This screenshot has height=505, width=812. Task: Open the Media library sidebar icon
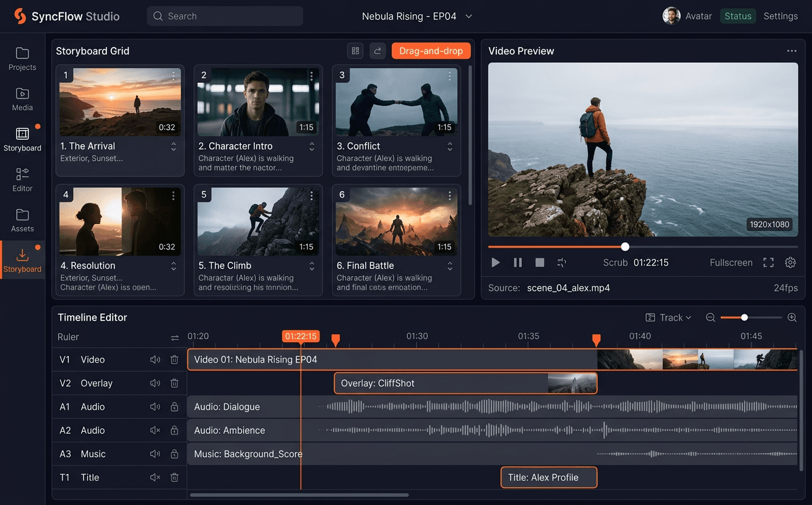(x=22, y=99)
